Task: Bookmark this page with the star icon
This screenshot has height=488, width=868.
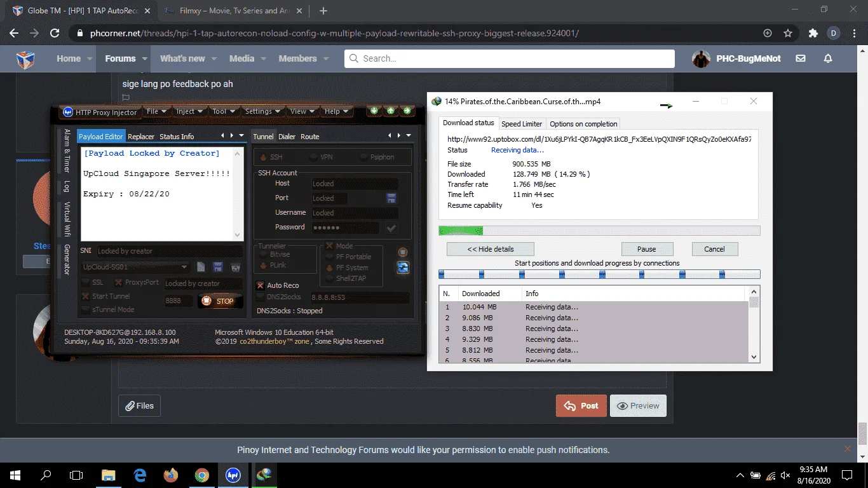Action: pyautogui.click(x=788, y=33)
